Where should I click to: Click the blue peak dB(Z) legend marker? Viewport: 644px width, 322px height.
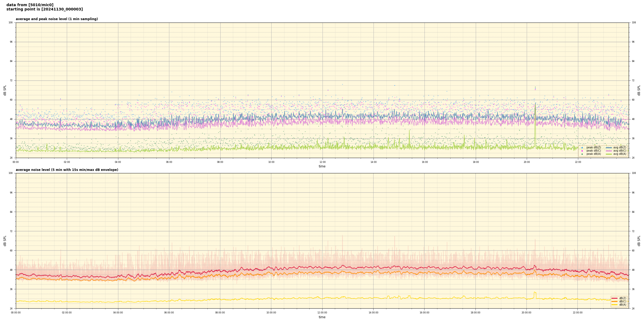[582, 148]
